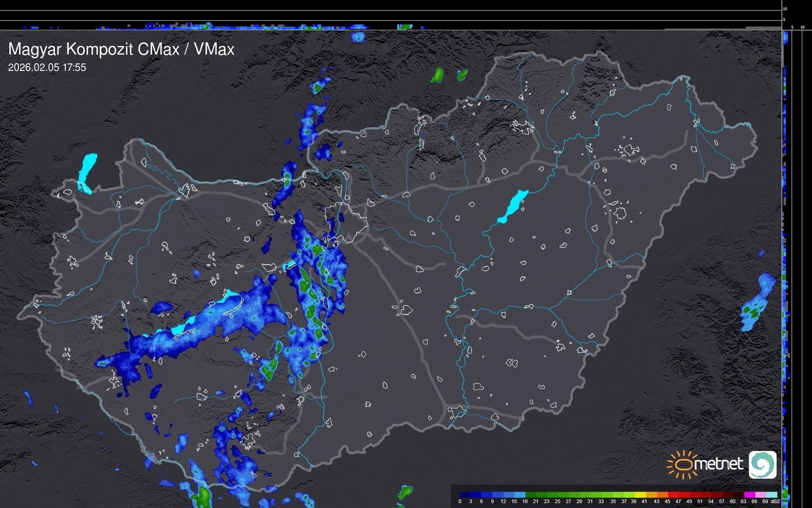812x508 pixels.
Task: Click the pale cyan 69 dBZ swatch
Action: [771, 495]
